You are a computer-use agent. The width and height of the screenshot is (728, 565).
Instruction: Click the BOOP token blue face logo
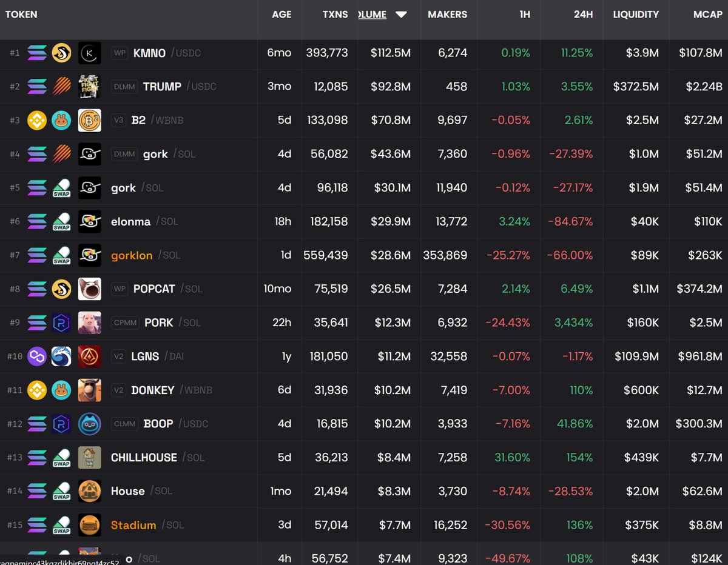click(x=89, y=424)
